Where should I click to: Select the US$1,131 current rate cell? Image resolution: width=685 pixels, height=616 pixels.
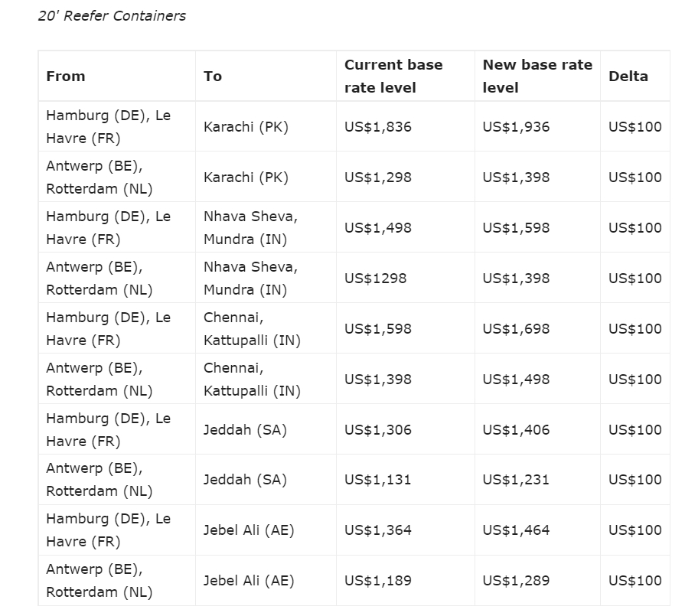(x=378, y=480)
